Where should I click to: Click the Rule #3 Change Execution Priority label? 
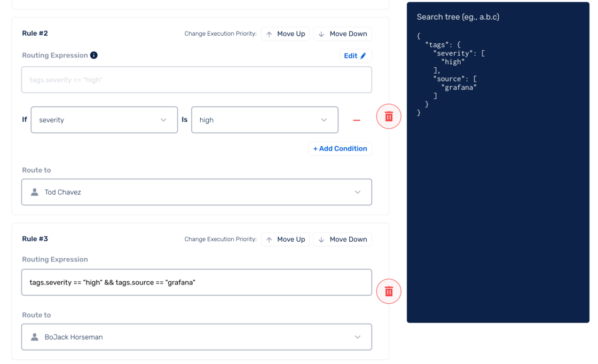tap(221, 239)
